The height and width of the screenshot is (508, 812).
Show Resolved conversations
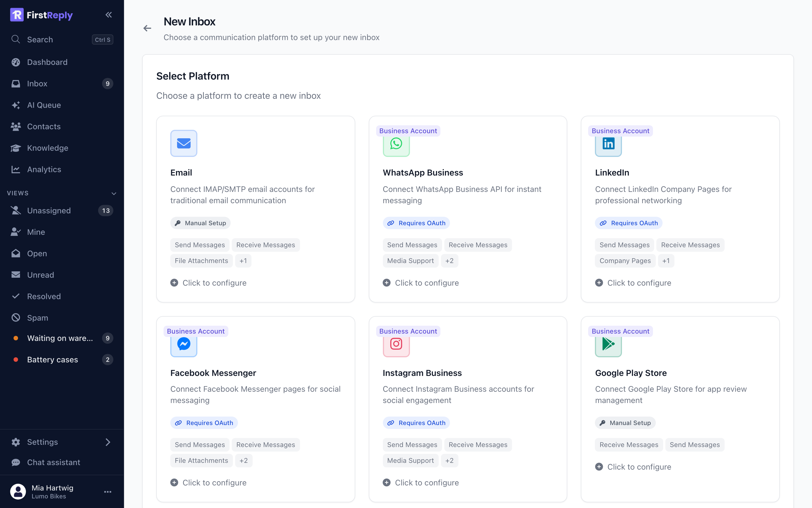pos(62,297)
